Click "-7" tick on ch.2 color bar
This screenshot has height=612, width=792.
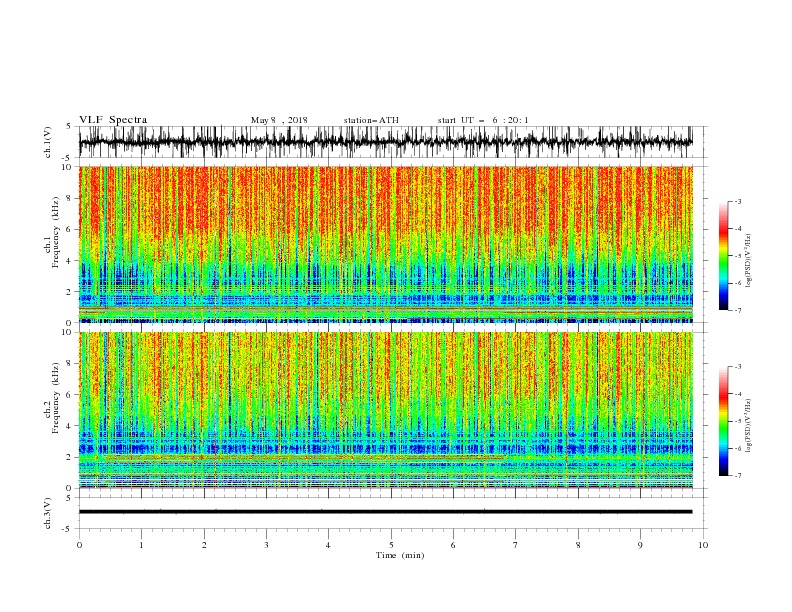tap(738, 475)
